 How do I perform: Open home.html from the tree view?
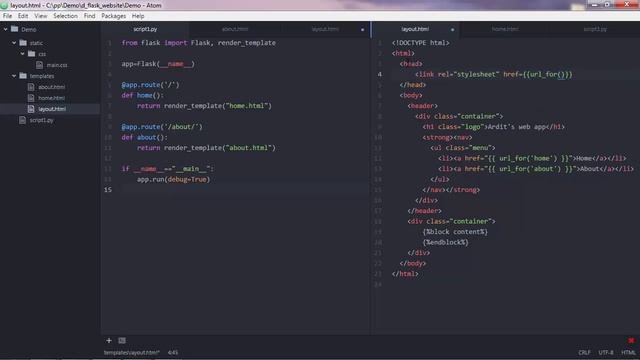[51, 98]
